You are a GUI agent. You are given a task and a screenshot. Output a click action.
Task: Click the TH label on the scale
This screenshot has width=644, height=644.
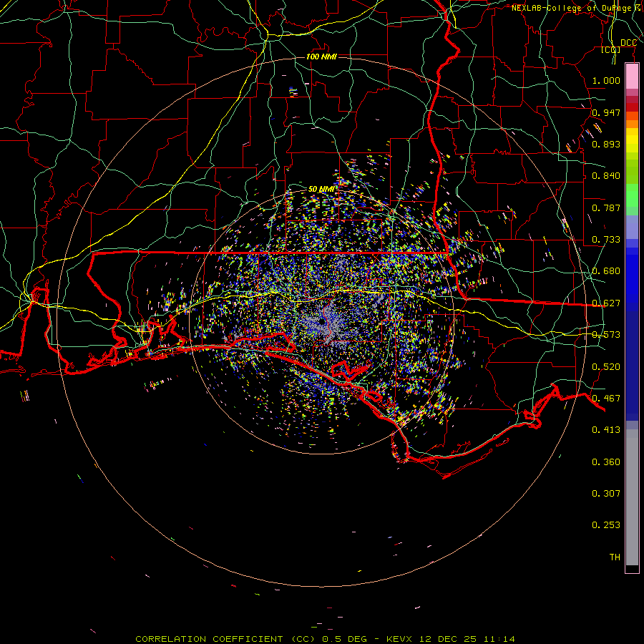(x=615, y=557)
